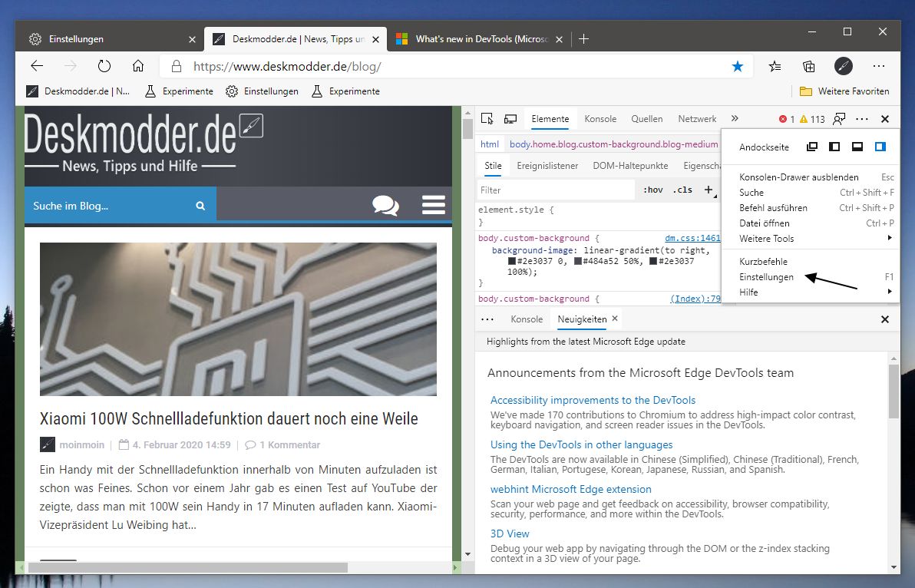This screenshot has height=588, width=915.
Task: Open the comments speech bubble icon
Action: (x=385, y=205)
